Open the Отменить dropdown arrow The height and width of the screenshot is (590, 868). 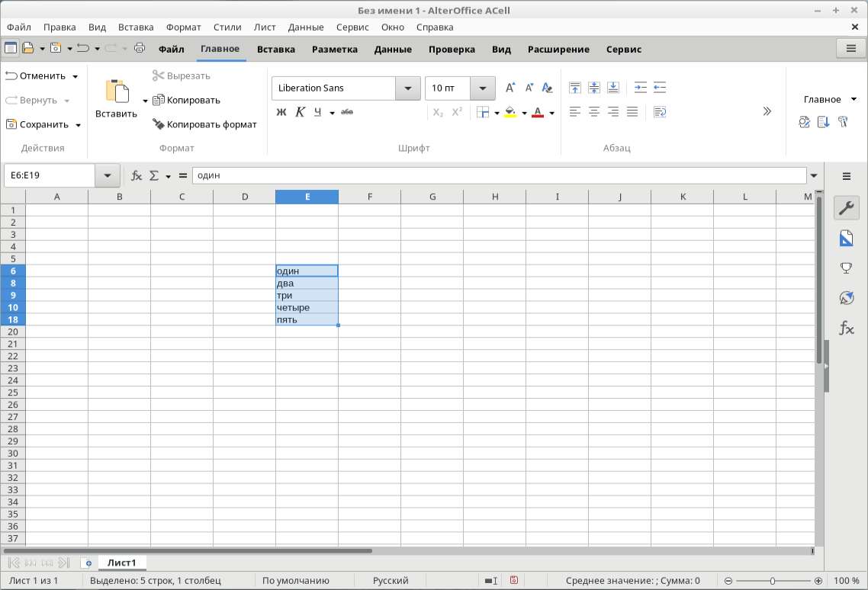point(76,76)
